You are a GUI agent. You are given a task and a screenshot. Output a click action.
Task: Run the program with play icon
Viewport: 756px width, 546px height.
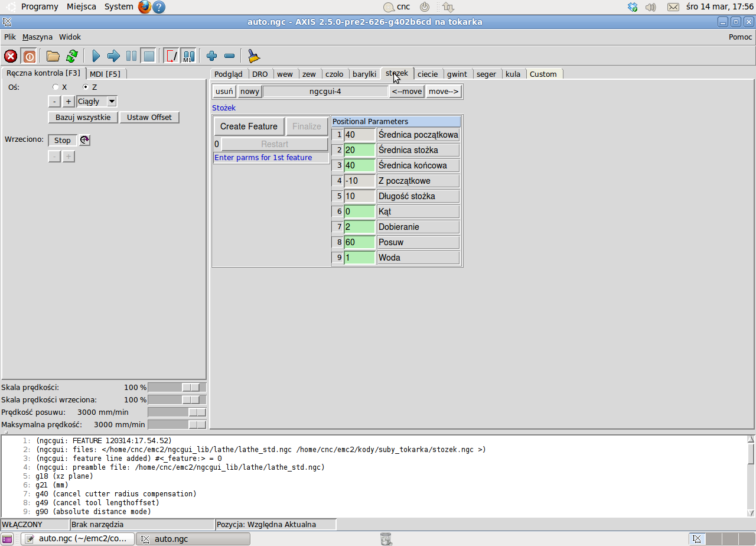pyautogui.click(x=96, y=56)
